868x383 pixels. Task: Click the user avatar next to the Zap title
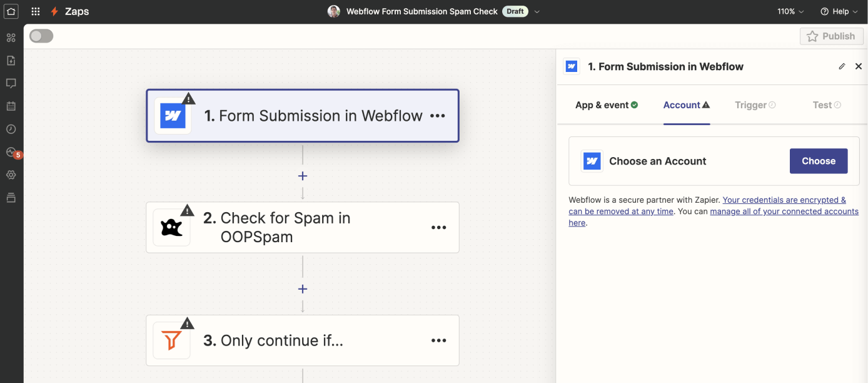(334, 11)
